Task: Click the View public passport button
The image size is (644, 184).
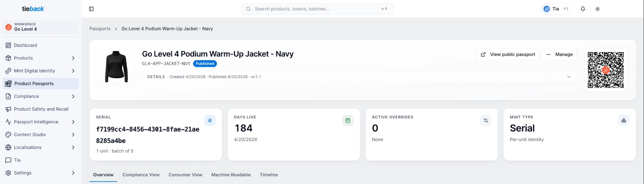Action: click(508, 54)
